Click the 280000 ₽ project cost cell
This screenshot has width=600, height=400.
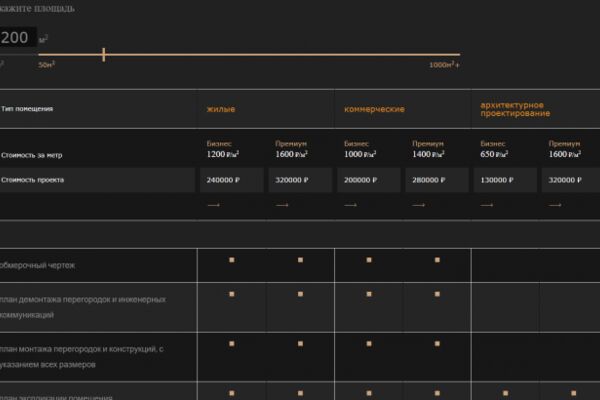click(437, 180)
